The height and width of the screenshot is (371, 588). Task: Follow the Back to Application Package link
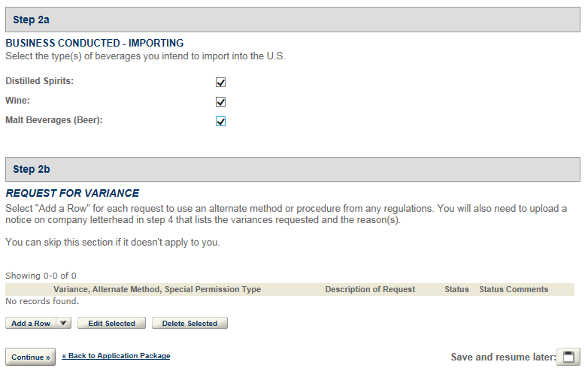pyautogui.click(x=116, y=356)
